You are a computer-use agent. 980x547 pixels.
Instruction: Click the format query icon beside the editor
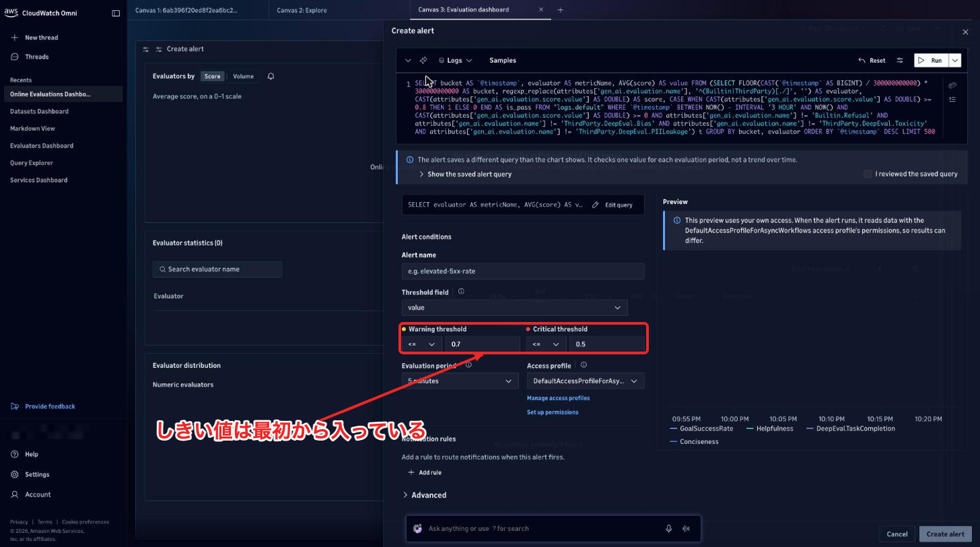tap(952, 99)
